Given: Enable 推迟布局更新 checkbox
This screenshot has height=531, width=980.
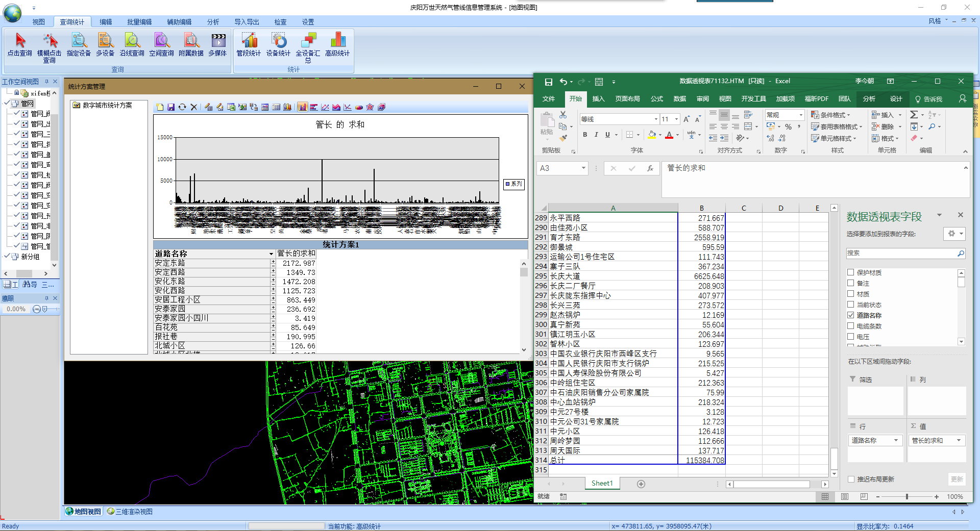Looking at the screenshot, I should [x=851, y=479].
